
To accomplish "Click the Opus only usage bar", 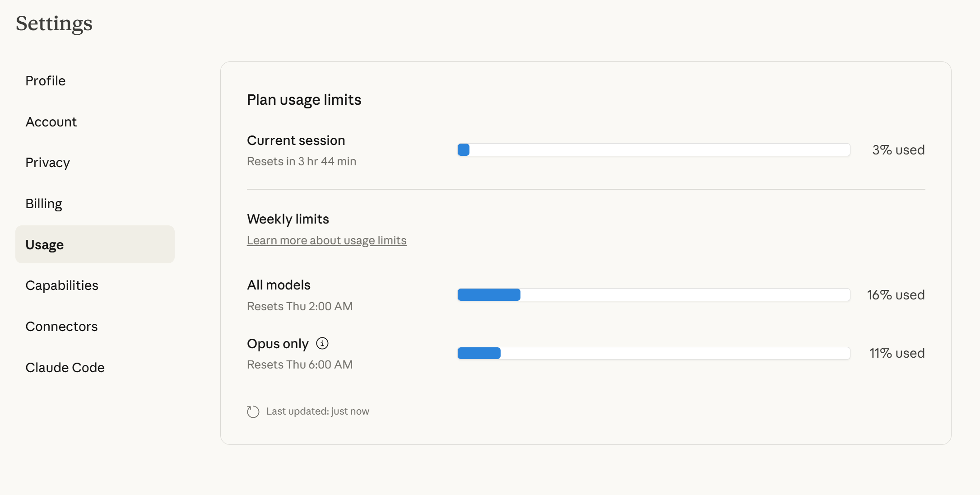I will point(653,353).
